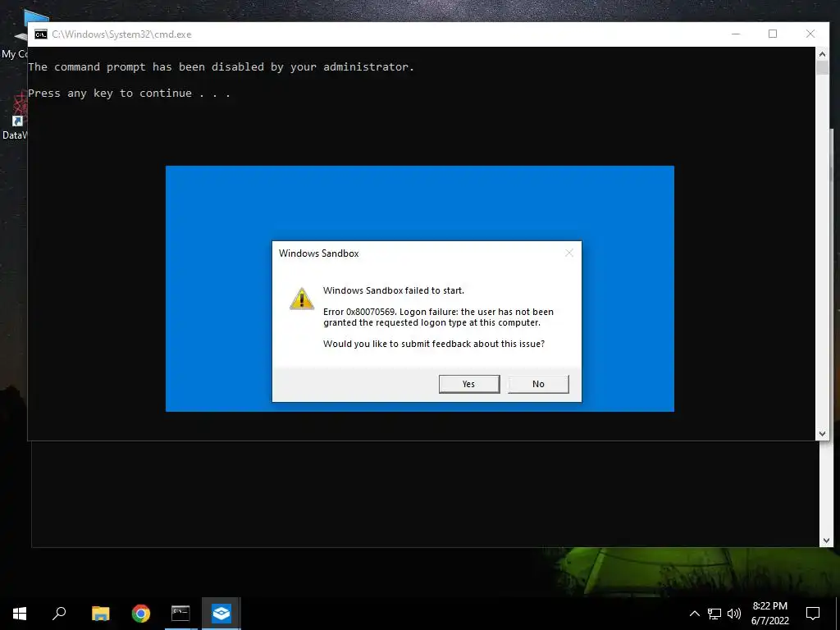Open Action Center notifications

click(x=813, y=614)
